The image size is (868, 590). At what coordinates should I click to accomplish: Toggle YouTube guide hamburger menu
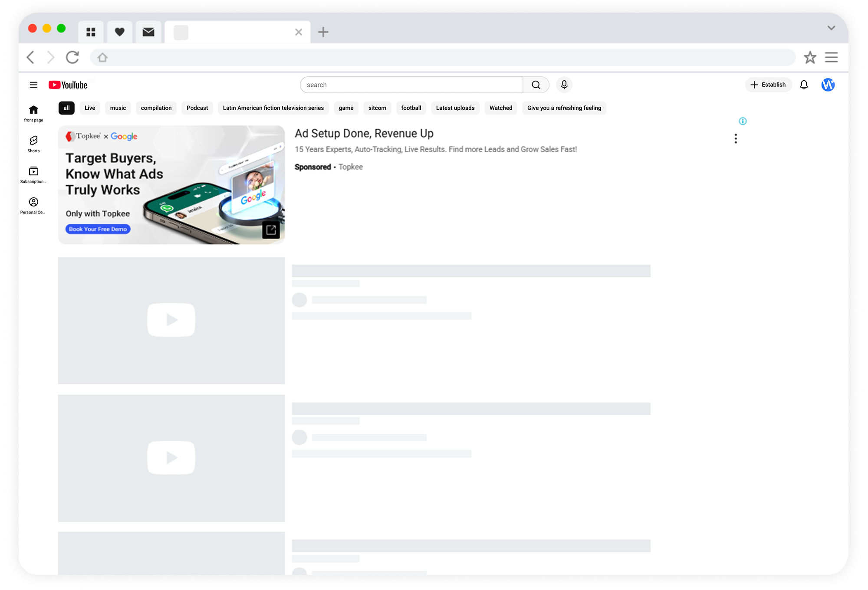click(x=33, y=85)
